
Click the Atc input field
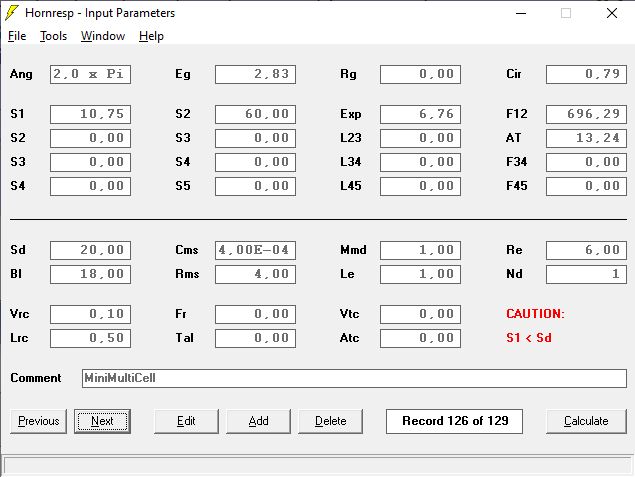tap(420, 338)
